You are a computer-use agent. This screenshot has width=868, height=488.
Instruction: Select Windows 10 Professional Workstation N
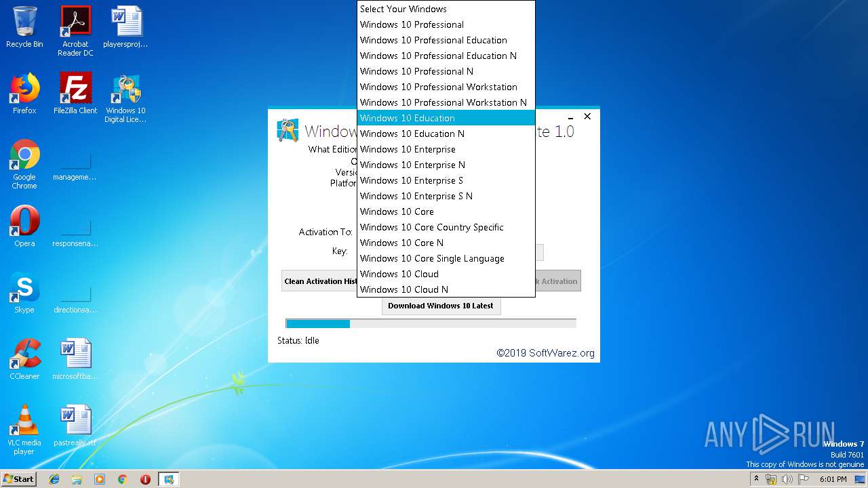coord(446,102)
